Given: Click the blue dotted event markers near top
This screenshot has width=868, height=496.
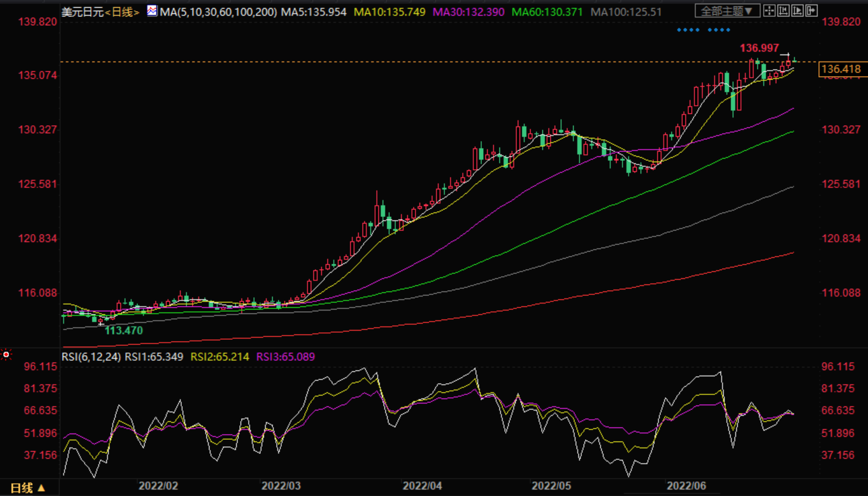Looking at the screenshot, I should pyautogui.click(x=704, y=30).
